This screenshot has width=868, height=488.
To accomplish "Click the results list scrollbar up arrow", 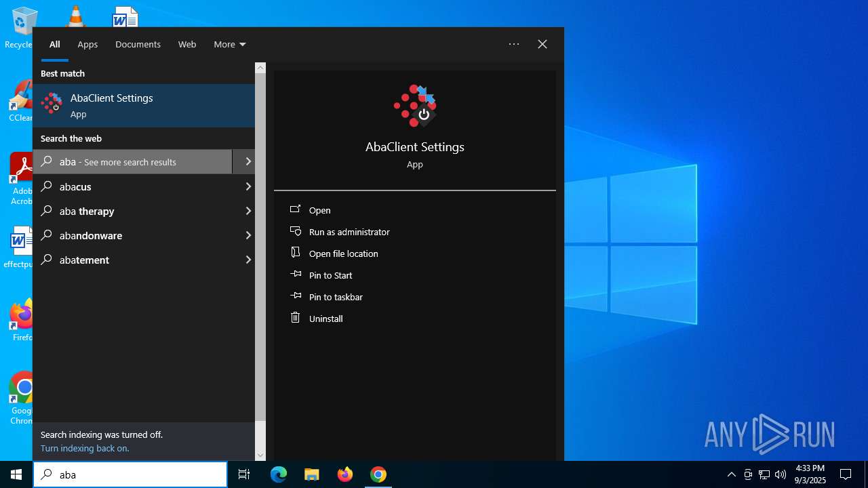I will click(x=260, y=68).
